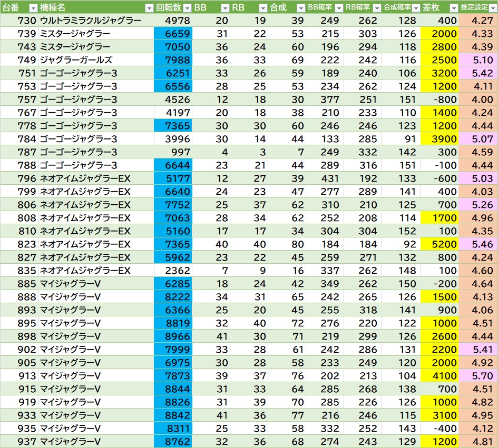Open the BB column filter dropdown
Viewport: 498px width, 448px height.
coord(224,8)
